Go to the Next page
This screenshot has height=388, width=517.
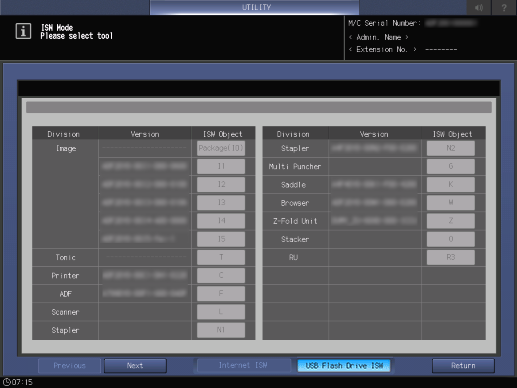point(135,366)
